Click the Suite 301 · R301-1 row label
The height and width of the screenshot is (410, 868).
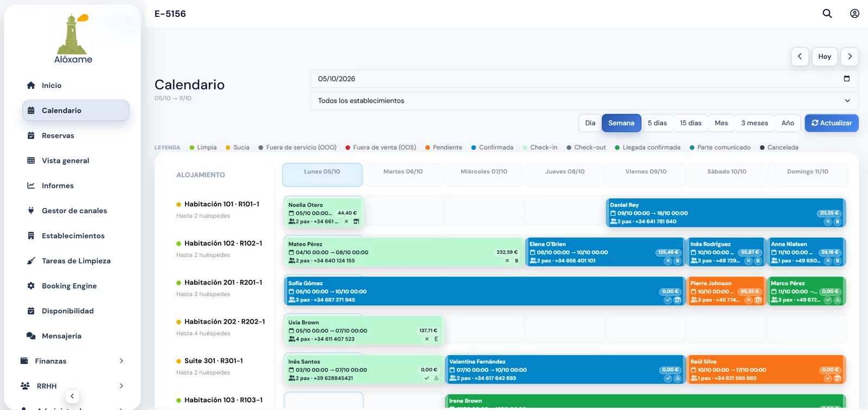point(213,361)
